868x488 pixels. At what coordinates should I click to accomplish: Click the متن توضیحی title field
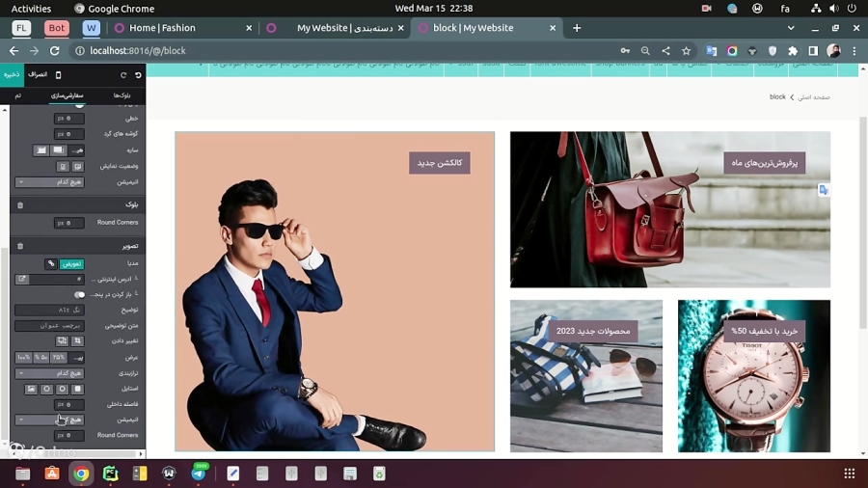point(50,326)
